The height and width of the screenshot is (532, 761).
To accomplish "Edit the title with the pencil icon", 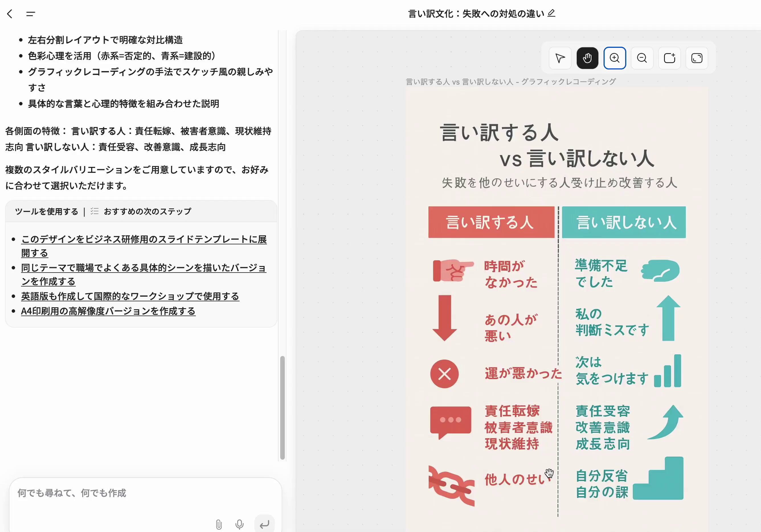I will coord(551,13).
